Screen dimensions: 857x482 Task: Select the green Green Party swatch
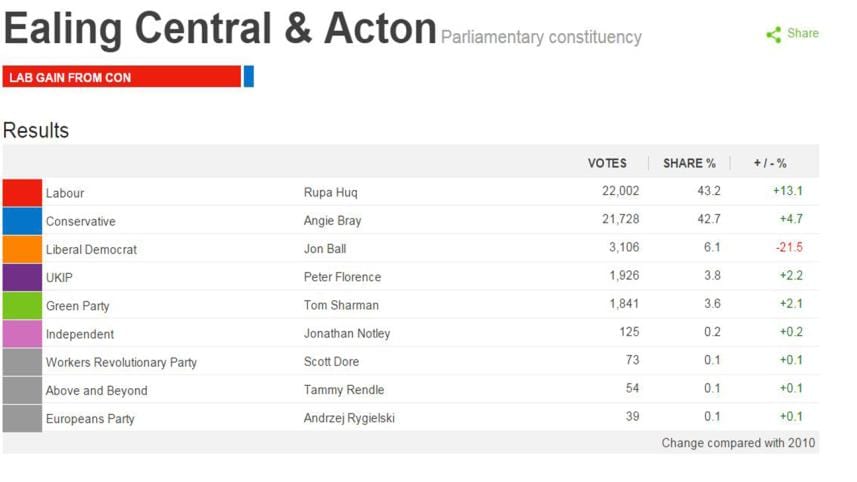tap(22, 305)
